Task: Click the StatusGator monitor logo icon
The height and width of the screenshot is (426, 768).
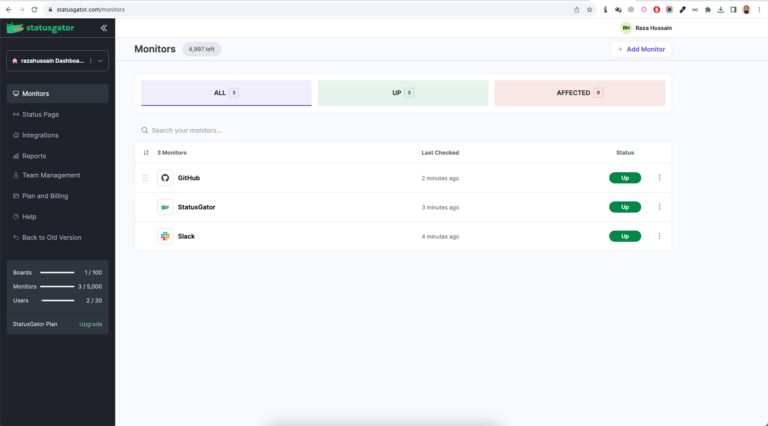Action: [165, 207]
